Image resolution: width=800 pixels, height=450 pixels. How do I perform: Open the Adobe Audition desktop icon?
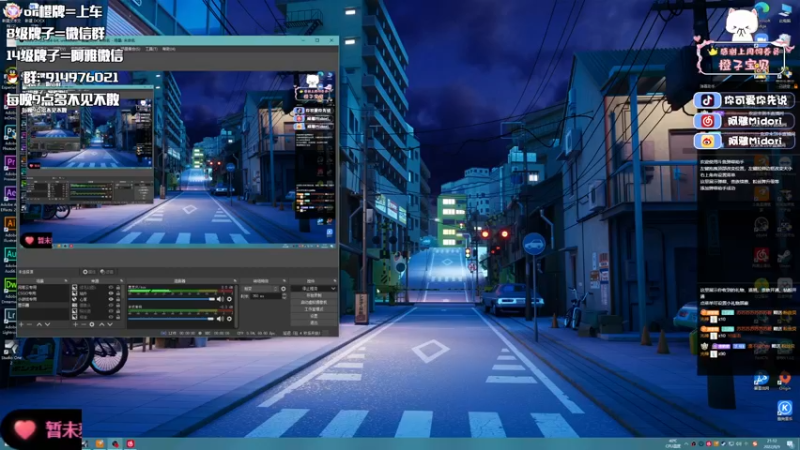click(10, 254)
